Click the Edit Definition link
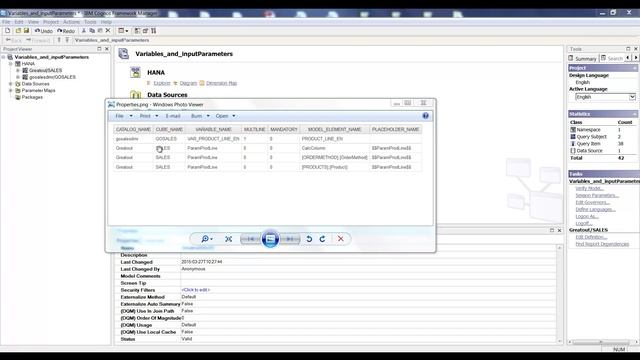The width and height of the screenshot is (640, 360). coord(591,237)
